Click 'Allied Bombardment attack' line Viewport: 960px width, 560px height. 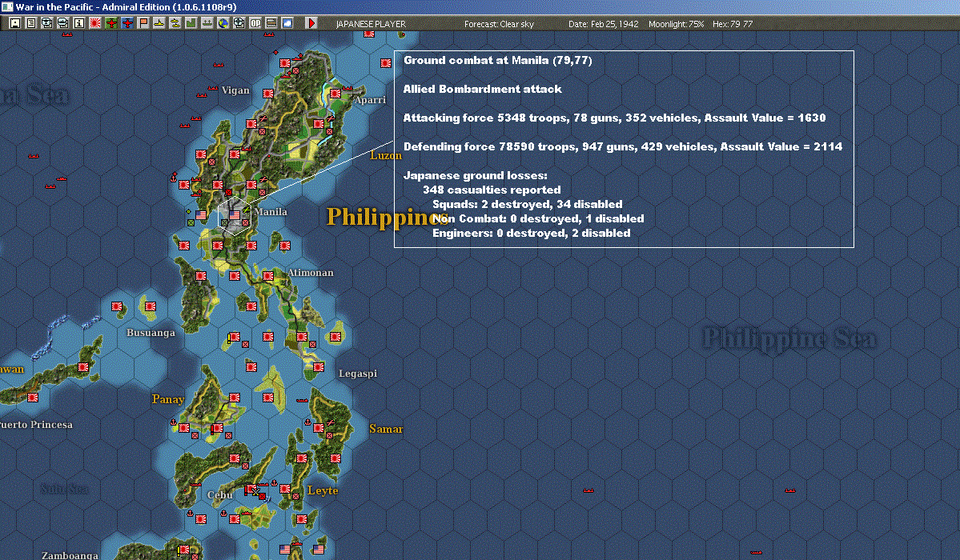coord(483,89)
